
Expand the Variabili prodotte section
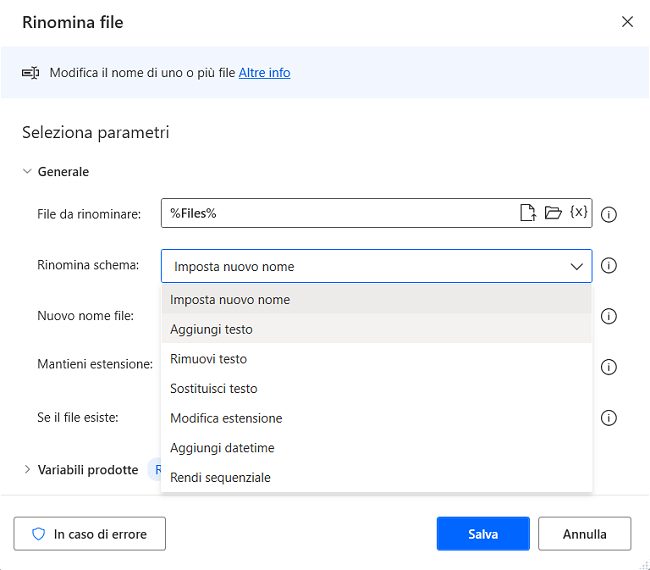(x=27, y=469)
